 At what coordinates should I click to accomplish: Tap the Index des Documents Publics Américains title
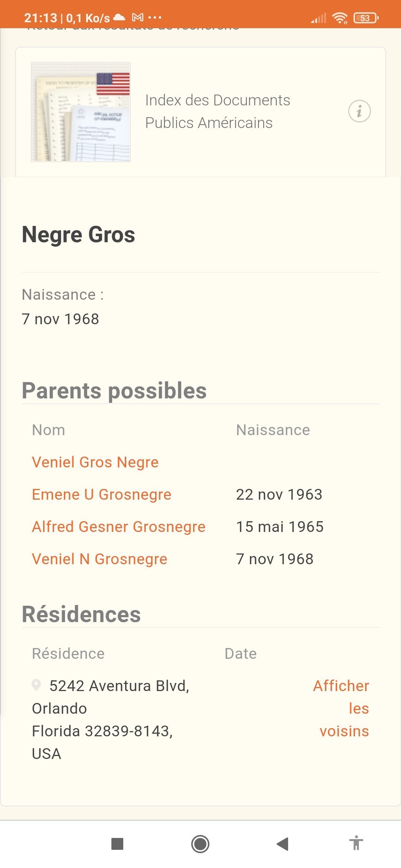pyautogui.click(x=218, y=111)
